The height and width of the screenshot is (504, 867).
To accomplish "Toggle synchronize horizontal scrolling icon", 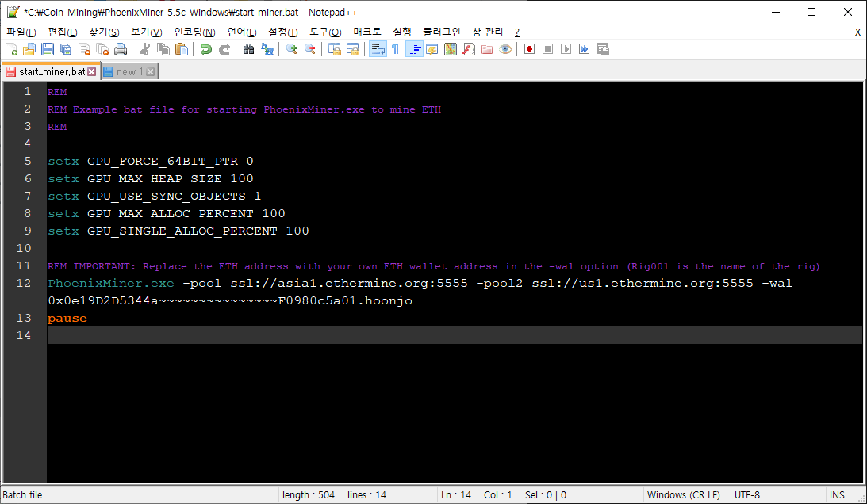I will tap(353, 49).
